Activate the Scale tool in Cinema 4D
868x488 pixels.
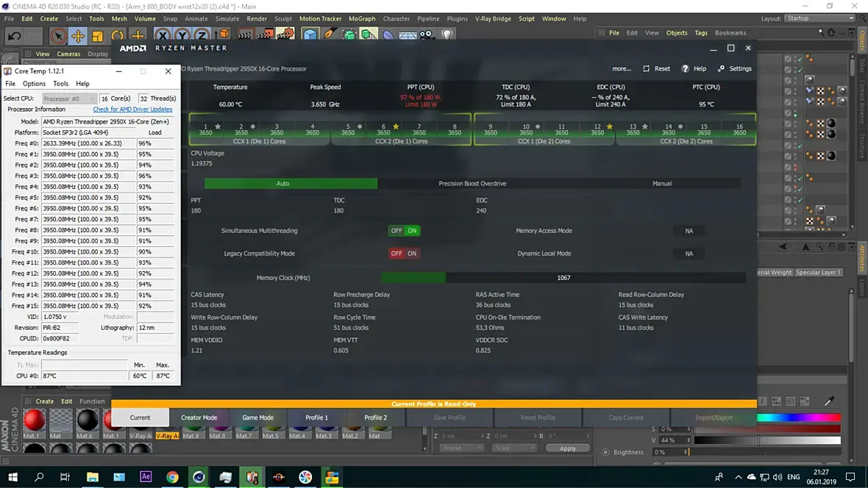pyautogui.click(x=97, y=36)
